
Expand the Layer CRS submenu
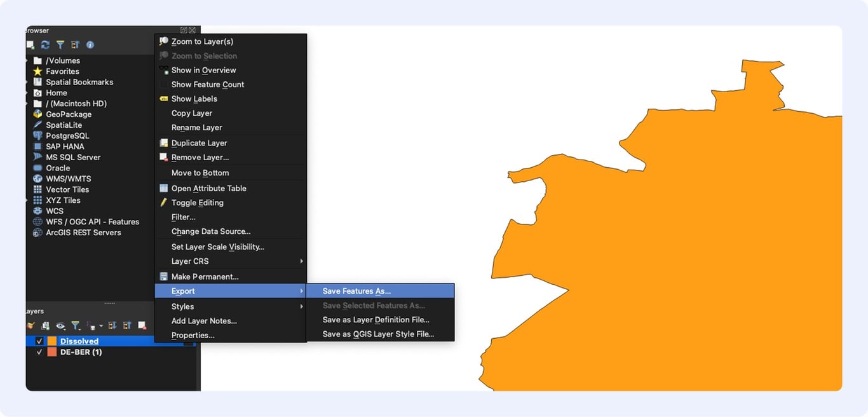[231, 261]
